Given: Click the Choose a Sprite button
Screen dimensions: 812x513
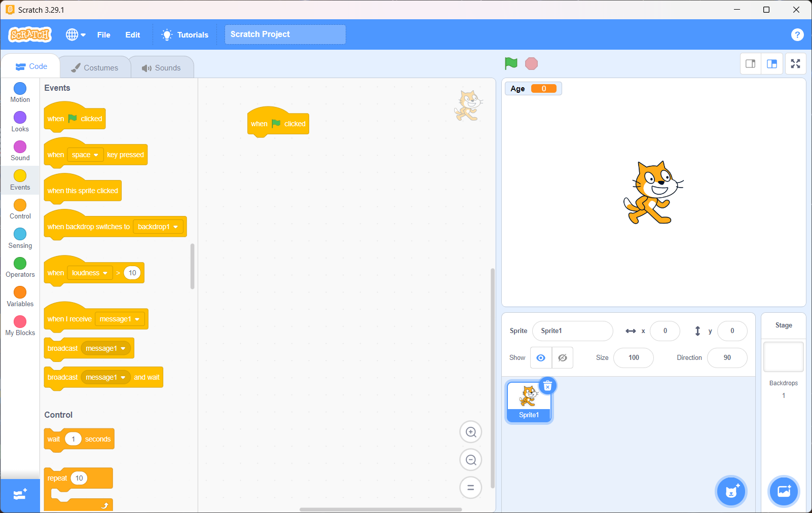Looking at the screenshot, I should pyautogui.click(x=731, y=491).
